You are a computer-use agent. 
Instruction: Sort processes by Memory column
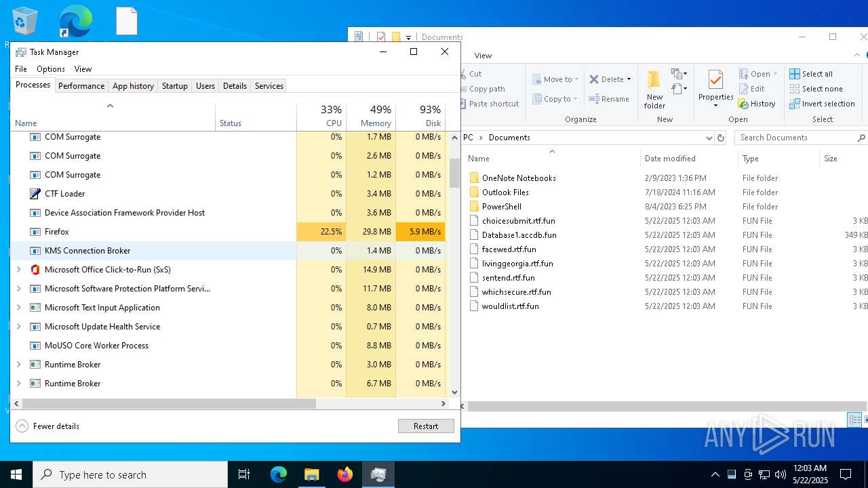pos(371,116)
